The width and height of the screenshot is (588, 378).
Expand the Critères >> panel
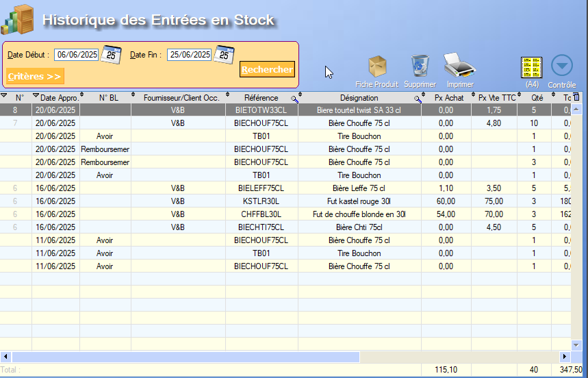coord(35,76)
